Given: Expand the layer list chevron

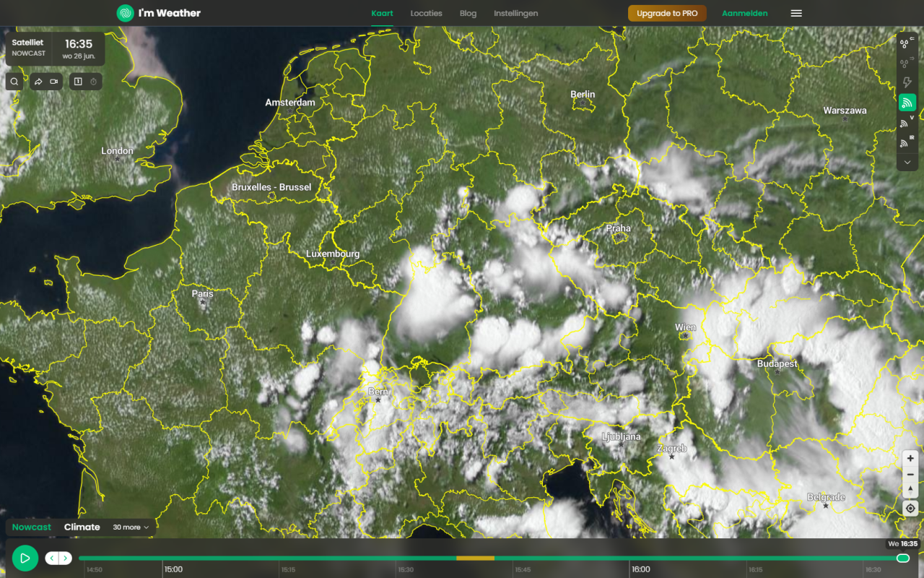Looking at the screenshot, I should pos(907,163).
